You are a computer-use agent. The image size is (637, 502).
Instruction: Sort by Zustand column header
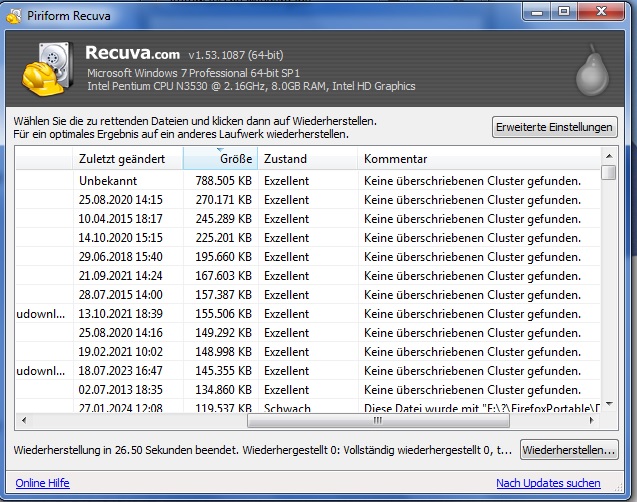coord(308,158)
